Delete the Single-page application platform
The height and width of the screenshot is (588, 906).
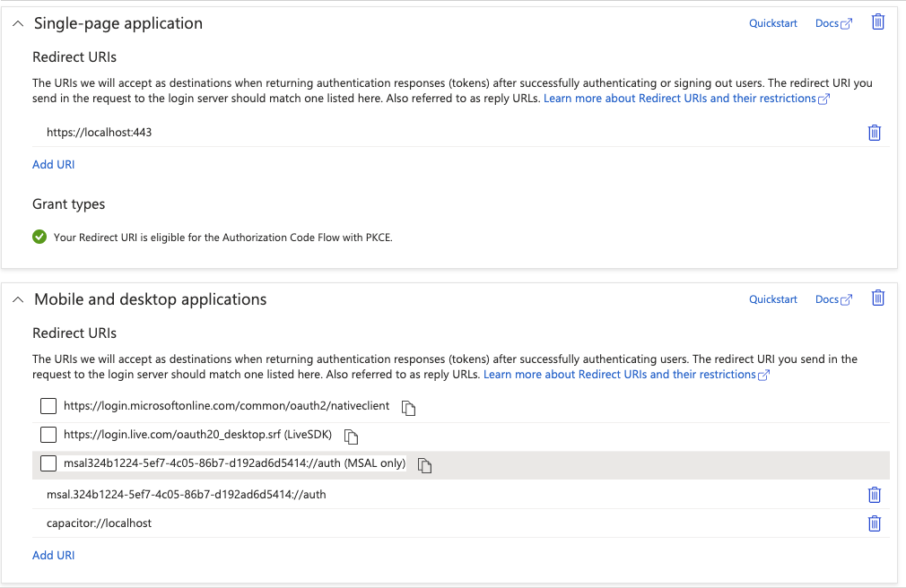(x=878, y=22)
